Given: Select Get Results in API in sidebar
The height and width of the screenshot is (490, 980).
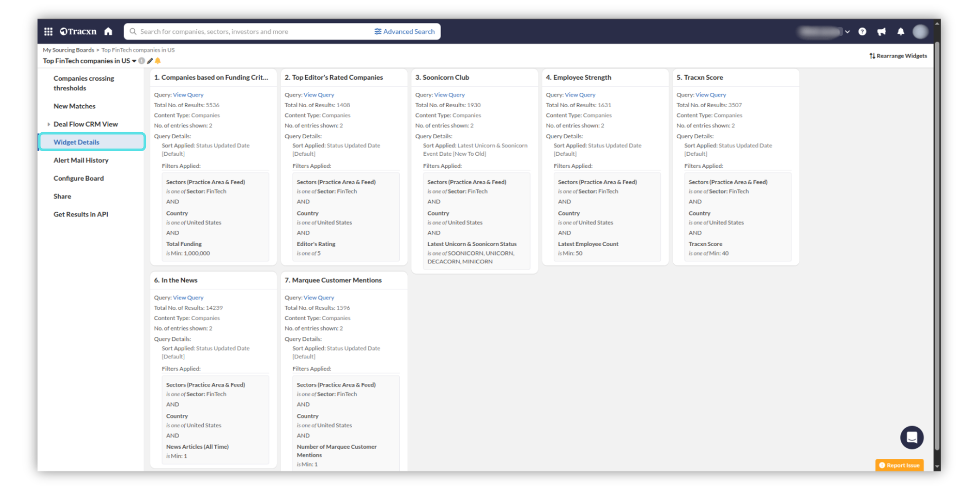Looking at the screenshot, I should [x=81, y=214].
